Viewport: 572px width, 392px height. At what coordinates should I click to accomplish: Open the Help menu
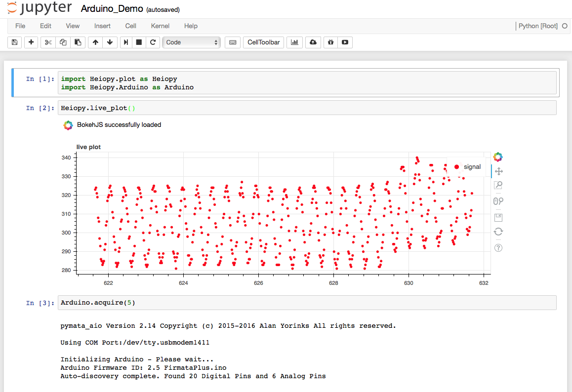pos(191,26)
